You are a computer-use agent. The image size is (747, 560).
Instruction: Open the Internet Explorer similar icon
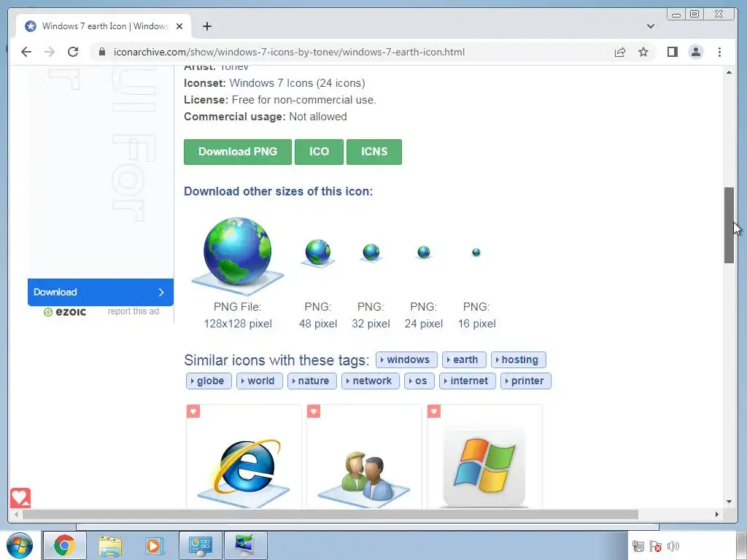click(x=244, y=472)
